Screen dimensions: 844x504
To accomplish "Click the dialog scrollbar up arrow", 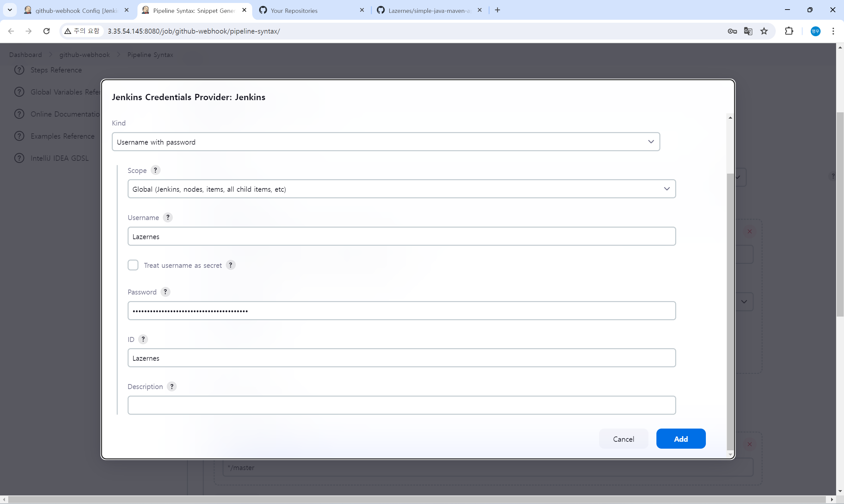I will pos(730,118).
